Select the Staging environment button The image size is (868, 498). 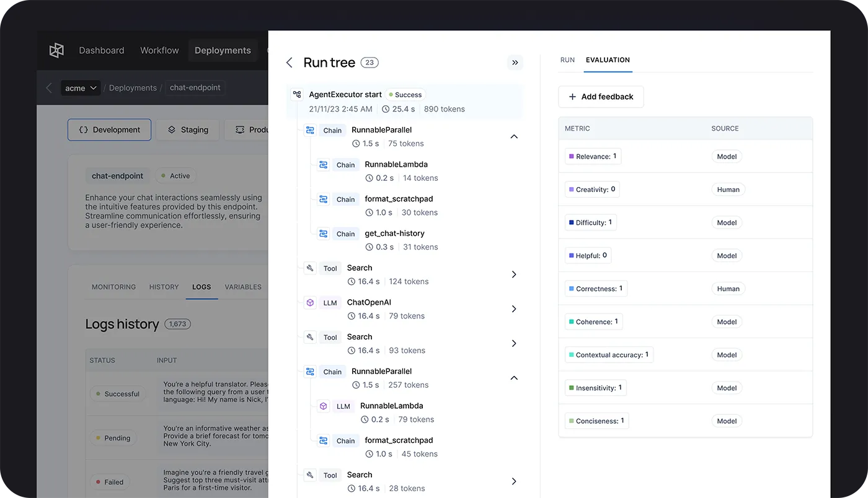point(188,130)
